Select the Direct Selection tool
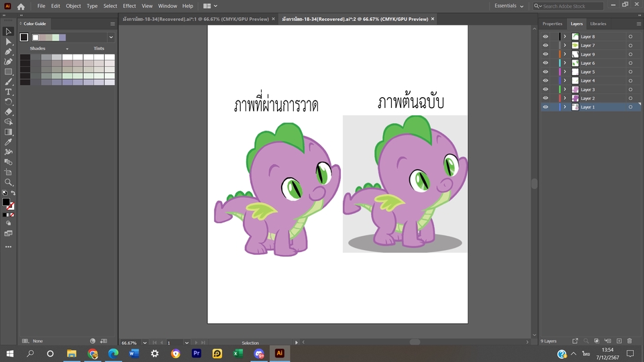The height and width of the screenshot is (362, 644). pyautogui.click(x=8, y=42)
